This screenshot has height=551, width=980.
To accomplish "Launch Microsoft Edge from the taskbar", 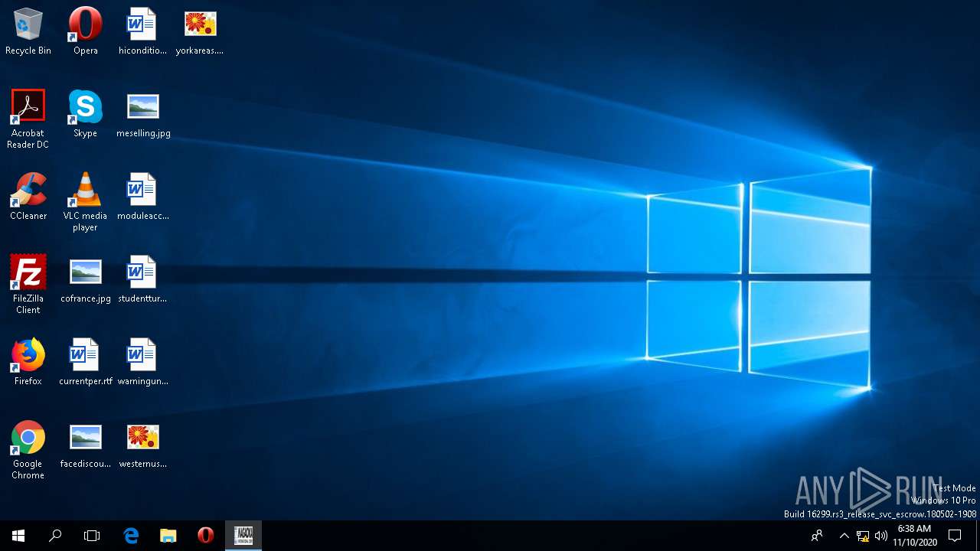I will pos(131,536).
